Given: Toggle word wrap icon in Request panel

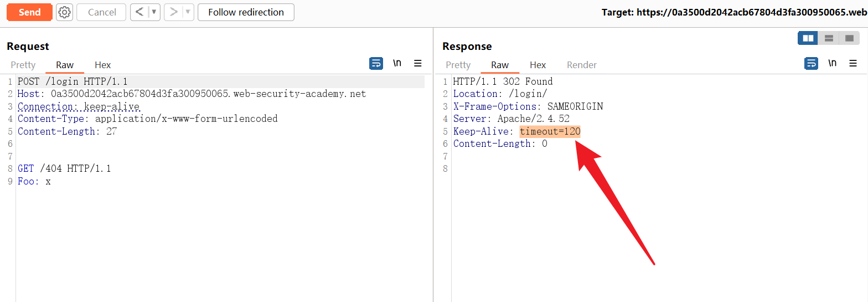Looking at the screenshot, I should pyautogui.click(x=376, y=64).
